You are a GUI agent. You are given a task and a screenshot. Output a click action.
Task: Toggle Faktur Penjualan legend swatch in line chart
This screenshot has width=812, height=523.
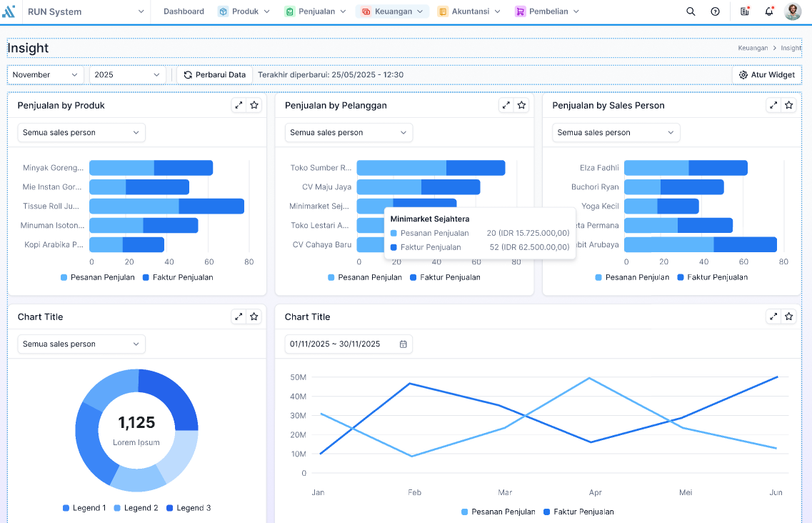click(547, 512)
